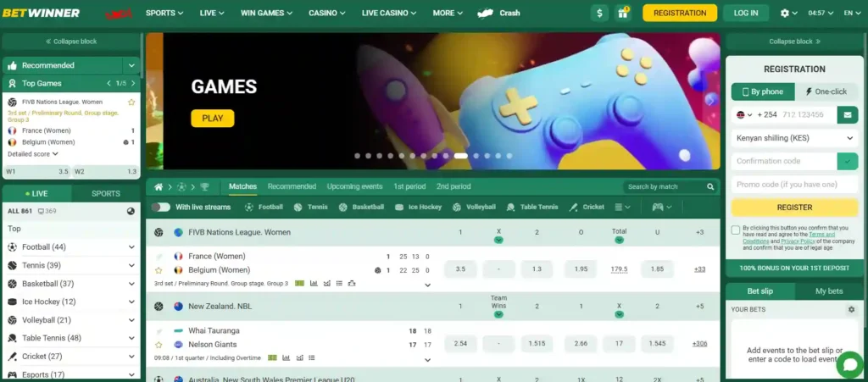
Task: Click the search magnifier icon
Action: tap(710, 187)
